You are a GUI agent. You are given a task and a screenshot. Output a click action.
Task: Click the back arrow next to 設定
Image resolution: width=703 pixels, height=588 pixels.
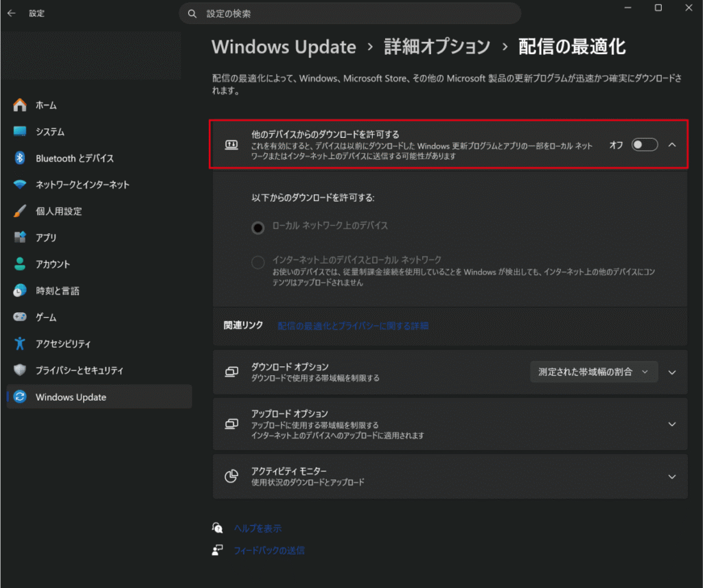(12, 13)
